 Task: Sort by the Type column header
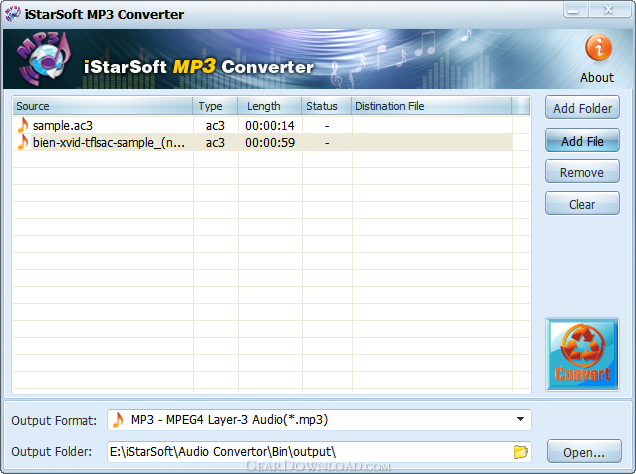tap(215, 106)
